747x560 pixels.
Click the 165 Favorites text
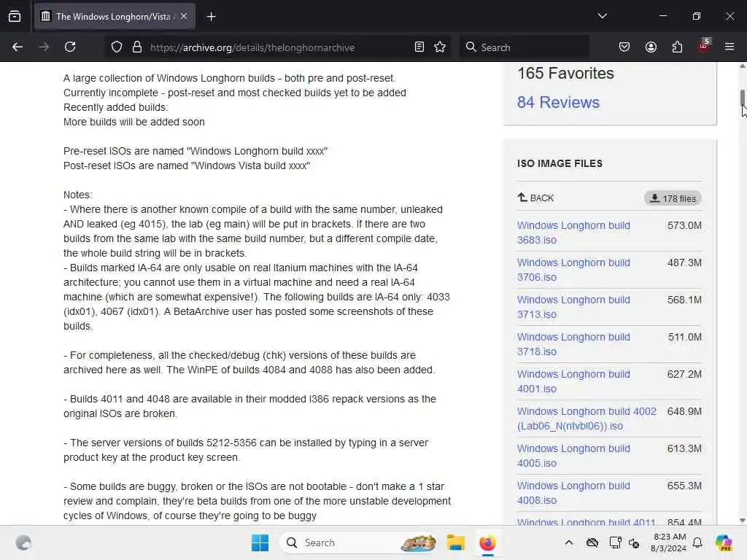click(565, 74)
